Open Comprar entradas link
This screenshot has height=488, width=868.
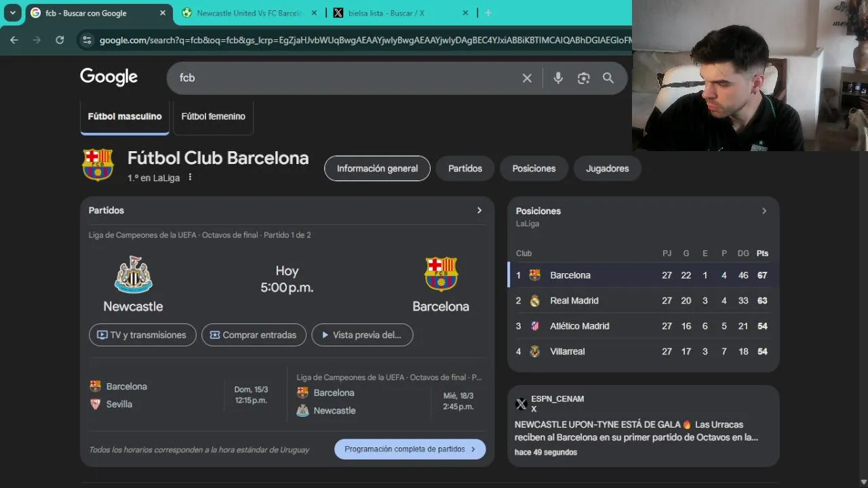click(x=254, y=335)
